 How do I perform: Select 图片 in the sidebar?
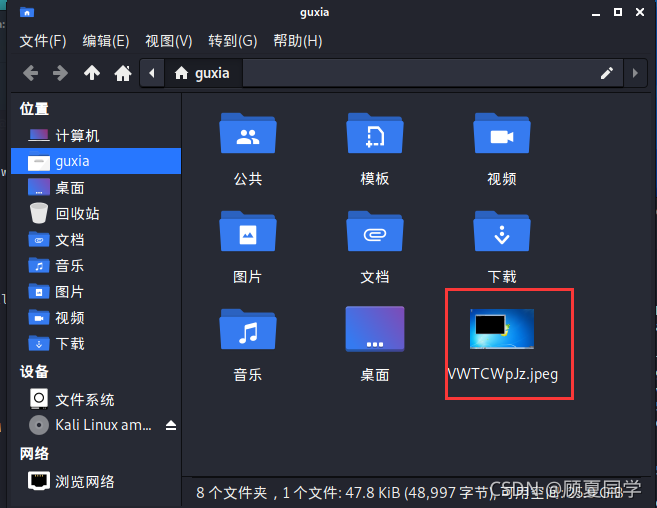click(96, 292)
